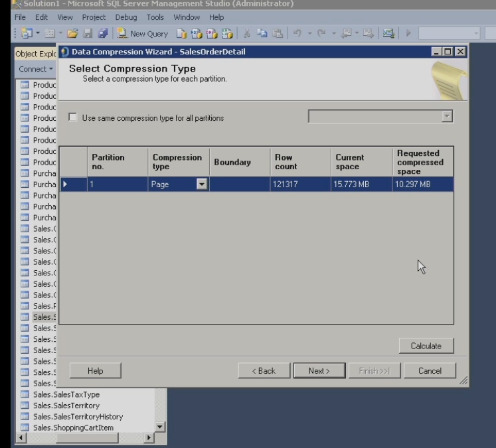Open the Window menu
Image resolution: width=496 pixels, height=448 pixels.
[187, 17]
